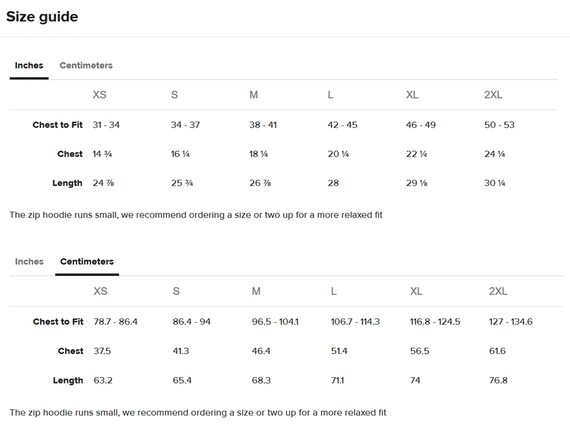Viewport: 570px width, 427px height.
Task: Click the Chest row label in centimeters table
Action: click(71, 351)
